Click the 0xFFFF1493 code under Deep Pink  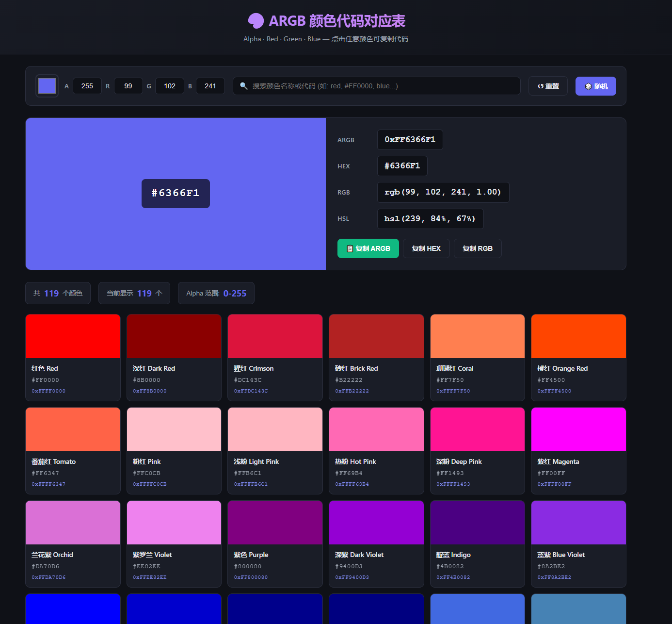point(453,484)
